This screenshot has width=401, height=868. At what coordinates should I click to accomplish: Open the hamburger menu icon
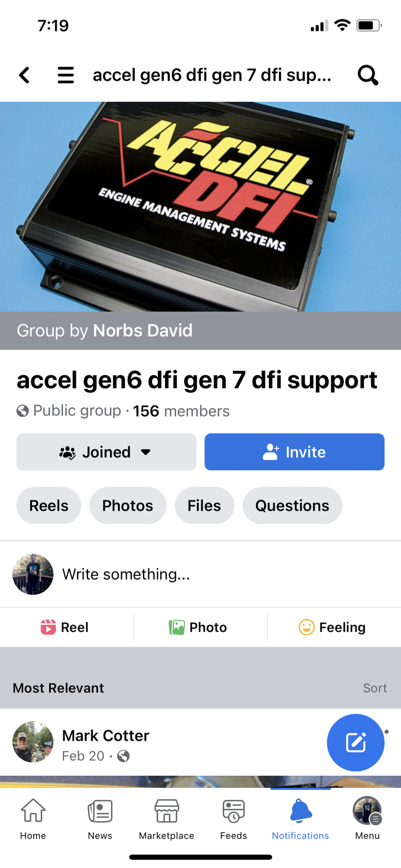[x=66, y=75]
